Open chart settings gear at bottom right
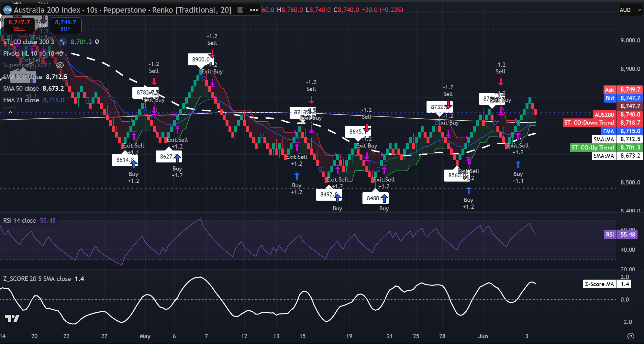The image size is (644, 344). point(631,336)
